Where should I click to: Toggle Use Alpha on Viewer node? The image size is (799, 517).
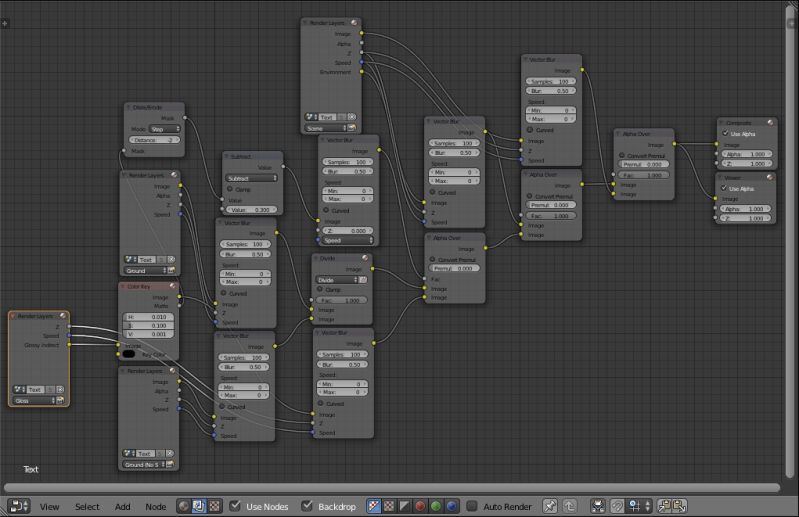pyautogui.click(x=724, y=188)
